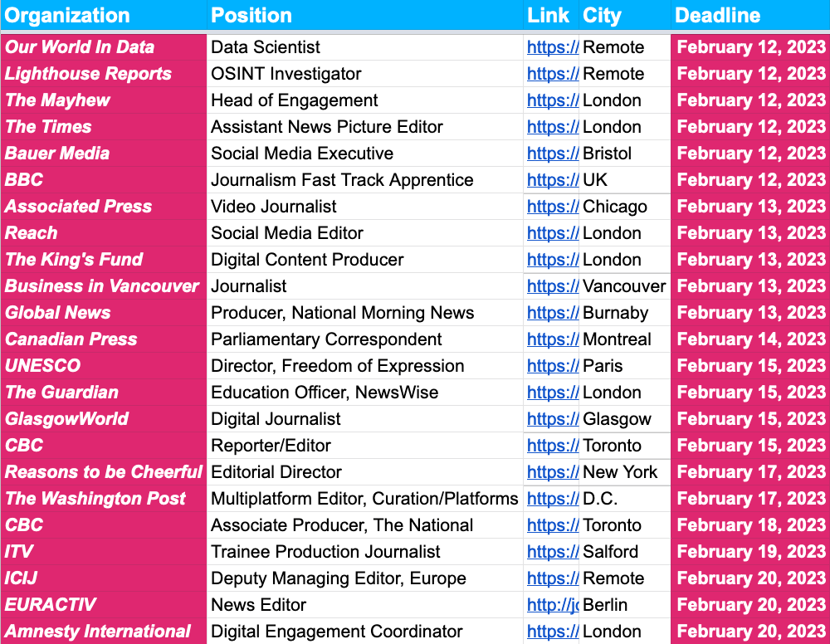
Task: Select the Lighthouse Reports organization cell
Action: [x=88, y=74]
